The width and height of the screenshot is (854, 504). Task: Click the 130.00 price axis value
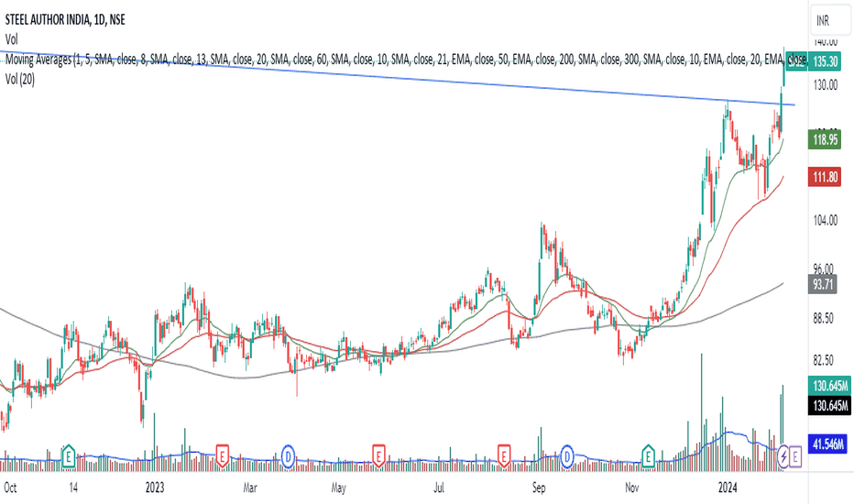pos(825,85)
